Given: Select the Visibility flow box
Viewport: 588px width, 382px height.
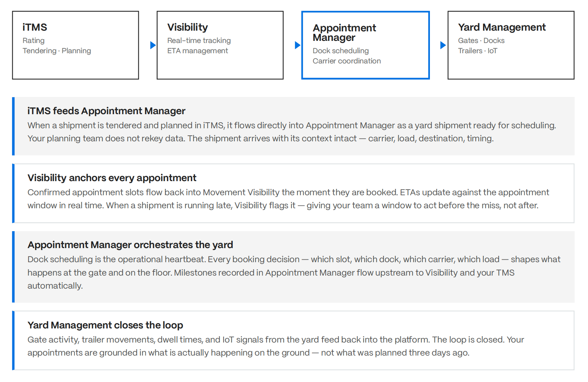Looking at the screenshot, I should (220, 45).
